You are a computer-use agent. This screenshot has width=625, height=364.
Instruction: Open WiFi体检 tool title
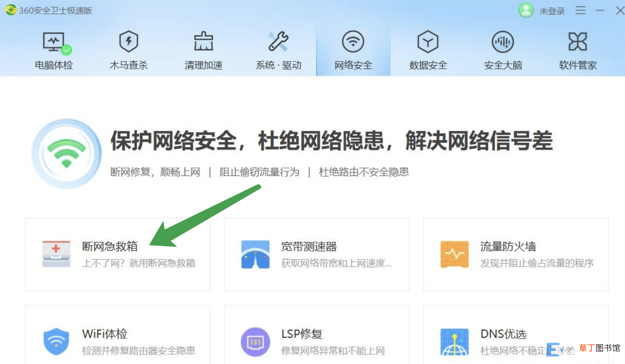click(x=105, y=334)
